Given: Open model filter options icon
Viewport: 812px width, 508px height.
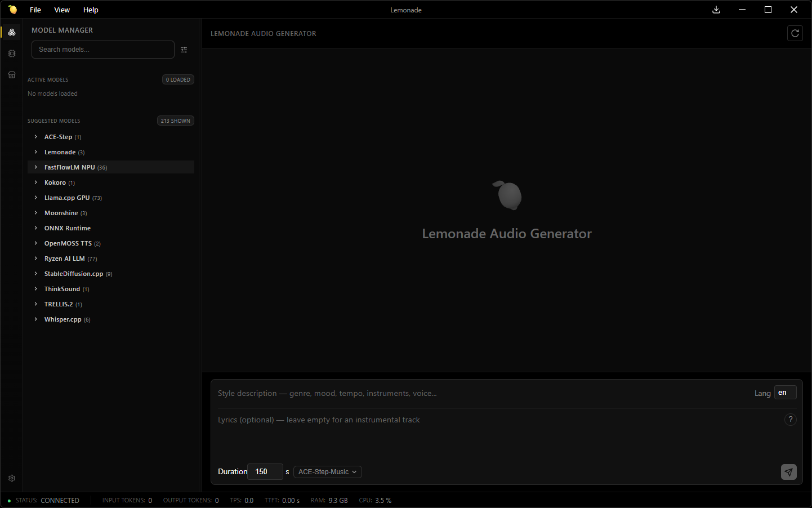Looking at the screenshot, I should coord(184,50).
